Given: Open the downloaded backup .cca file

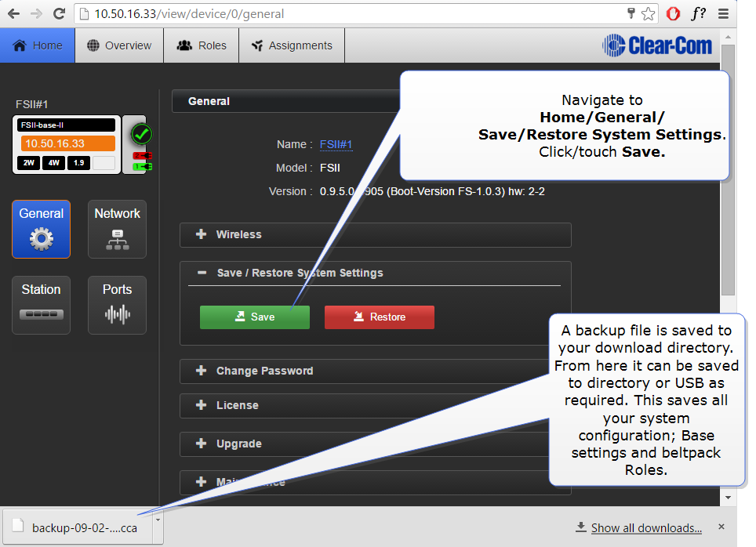Looking at the screenshot, I should click(x=77, y=527).
